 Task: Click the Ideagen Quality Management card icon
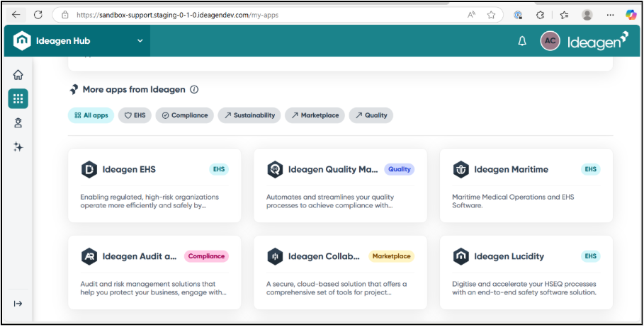(275, 169)
